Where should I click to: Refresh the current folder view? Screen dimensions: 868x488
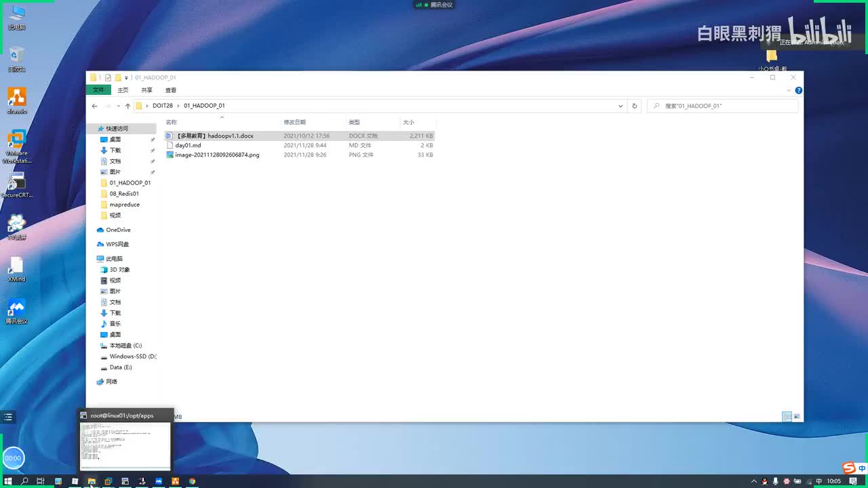point(635,106)
